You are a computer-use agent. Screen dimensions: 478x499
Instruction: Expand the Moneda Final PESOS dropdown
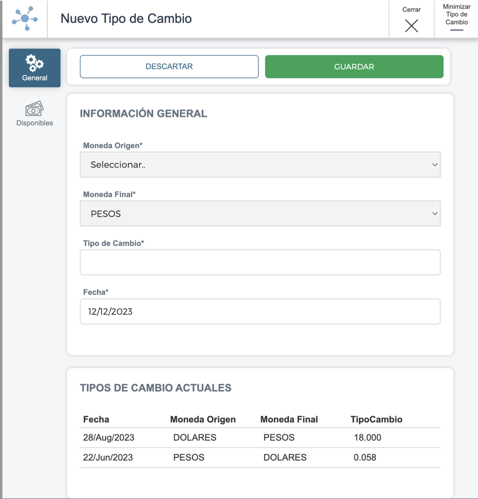260,213
